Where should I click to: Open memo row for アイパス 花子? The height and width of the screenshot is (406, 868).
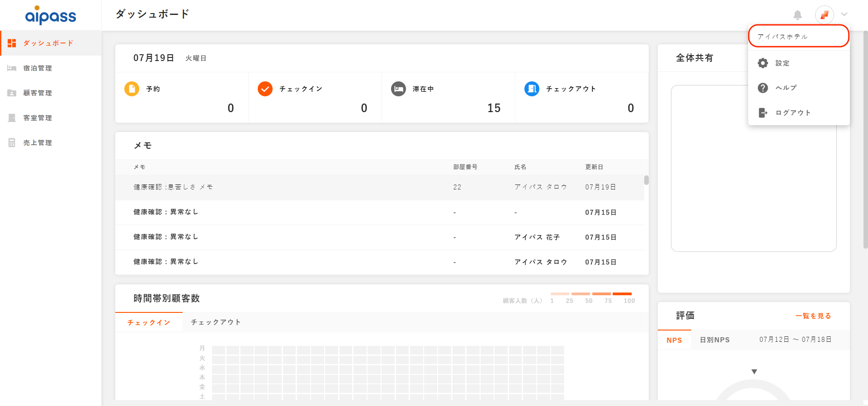(x=380, y=237)
